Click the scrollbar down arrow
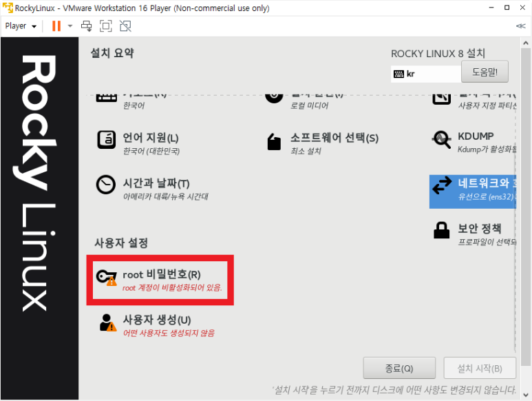This screenshot has width=532, height=401. tap(526, 395)
